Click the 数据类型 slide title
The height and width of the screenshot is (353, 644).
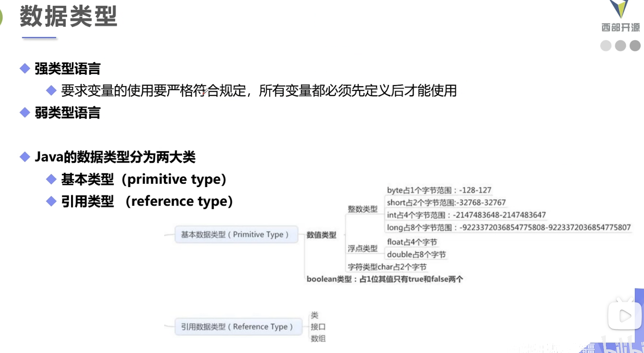click(69, 17)
